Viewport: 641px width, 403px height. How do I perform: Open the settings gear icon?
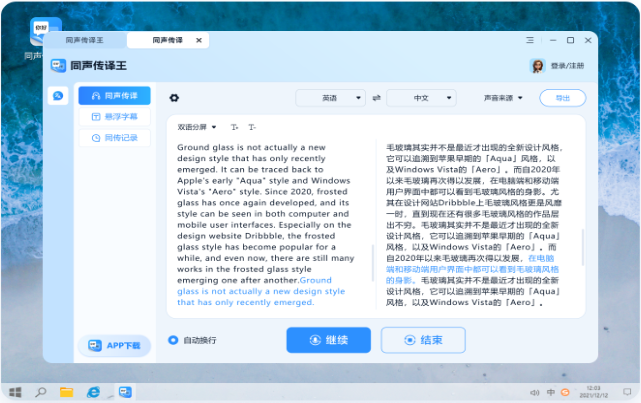pyautogui.click(x=174, y=98)
